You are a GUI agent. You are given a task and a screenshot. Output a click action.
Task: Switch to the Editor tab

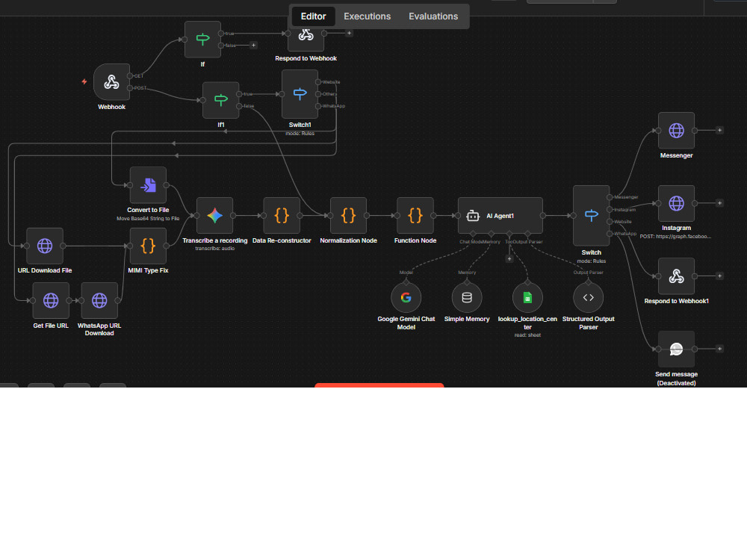[x=313, y=16]
